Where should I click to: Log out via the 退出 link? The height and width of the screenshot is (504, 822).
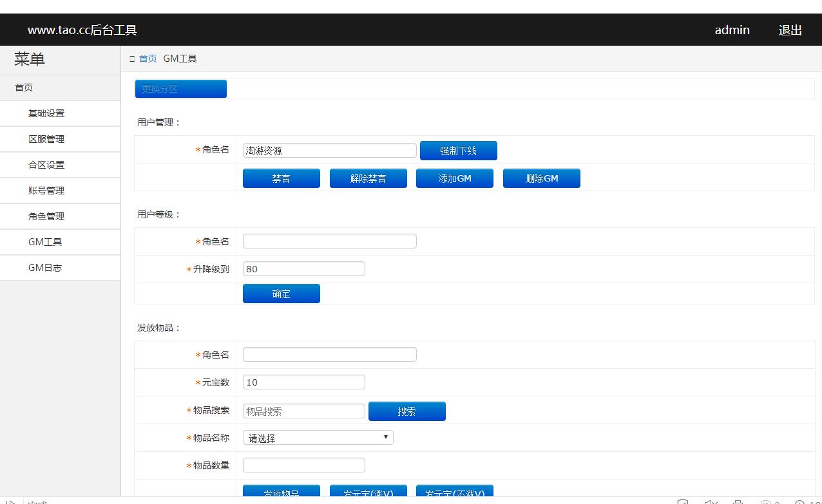click(790, 30)
